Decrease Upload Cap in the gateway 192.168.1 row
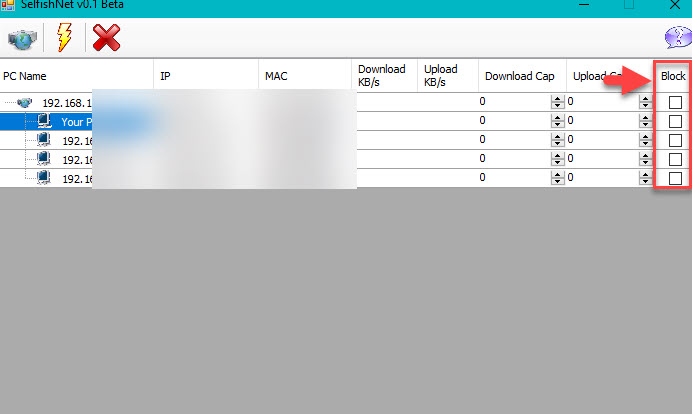The image size is (692, 414). click(x=645, y=105)
